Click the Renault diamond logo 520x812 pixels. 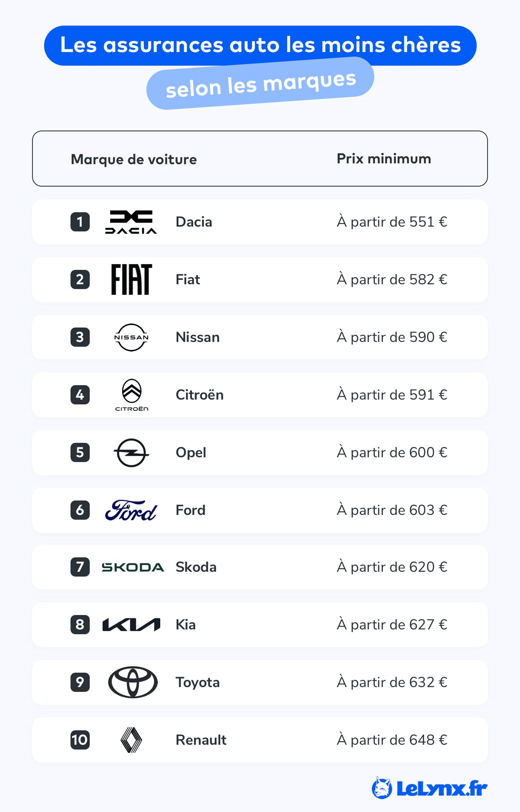coord(131,740)
